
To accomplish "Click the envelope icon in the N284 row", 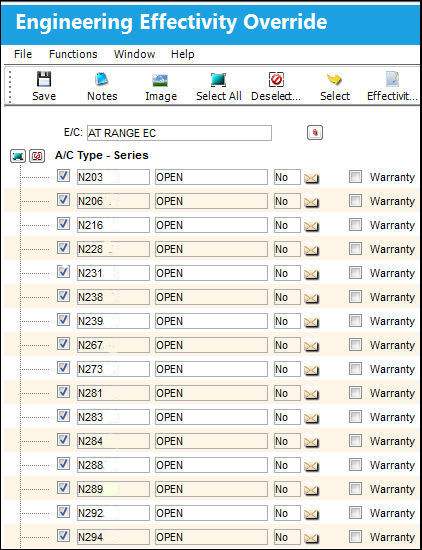I will coord(311,442).
